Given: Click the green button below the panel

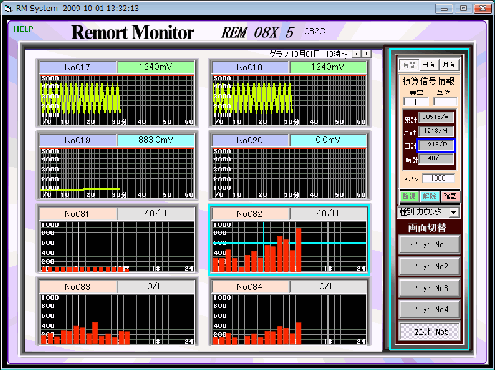Looking at the screenshot, I should coord(409,196).
